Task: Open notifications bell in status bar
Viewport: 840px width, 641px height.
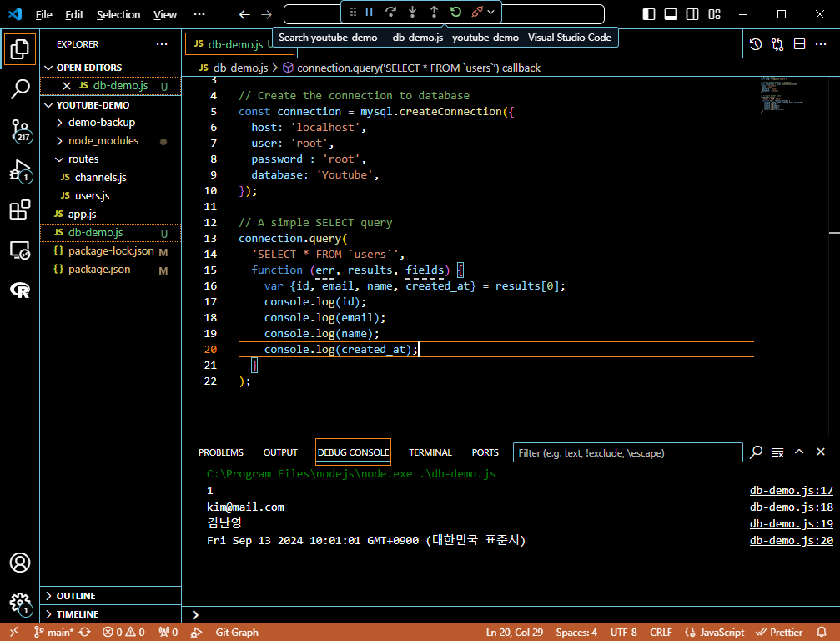Action: [x=822, y=633]
